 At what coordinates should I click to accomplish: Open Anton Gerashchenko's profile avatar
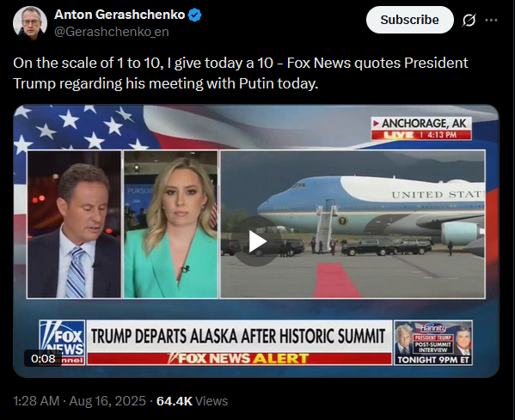pyautogui.click(x=30, y=23)
